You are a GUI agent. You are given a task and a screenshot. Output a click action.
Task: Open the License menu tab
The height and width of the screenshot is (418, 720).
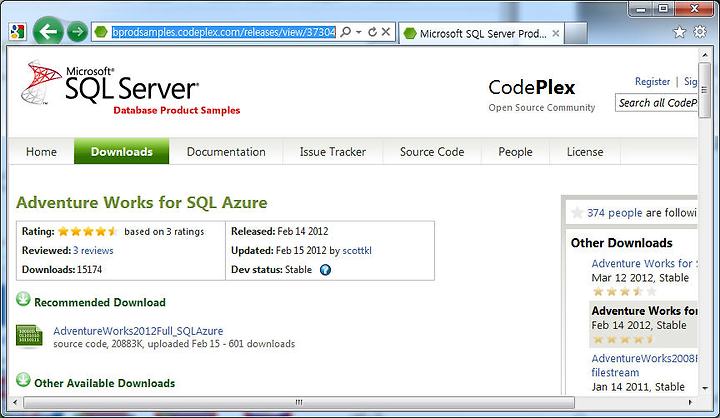[x=585, y=152]
